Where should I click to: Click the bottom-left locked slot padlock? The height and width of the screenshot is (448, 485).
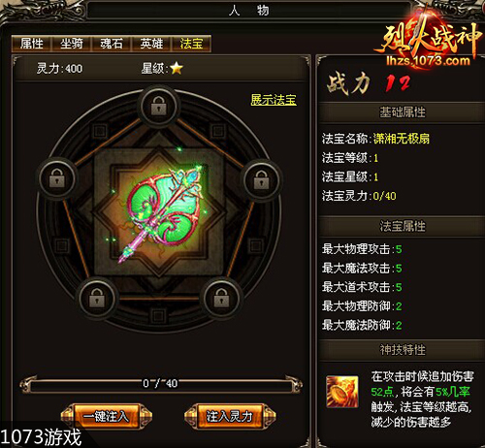pos(97,298)
